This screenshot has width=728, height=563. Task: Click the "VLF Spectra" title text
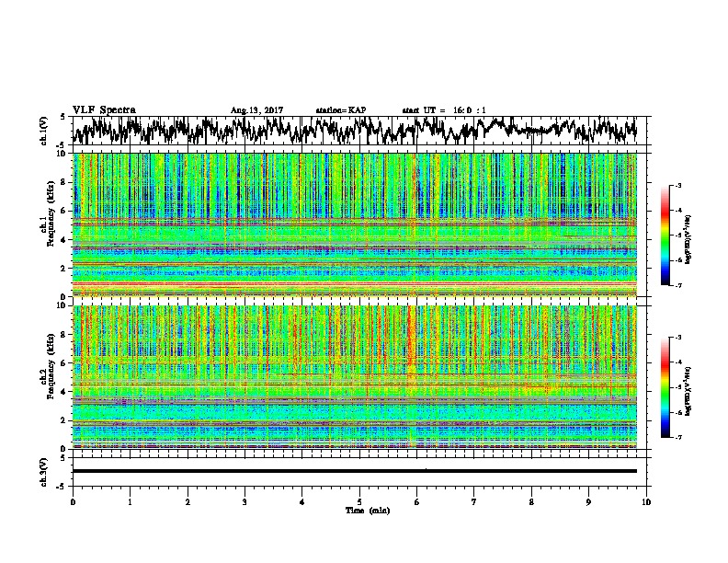[104, 110]
